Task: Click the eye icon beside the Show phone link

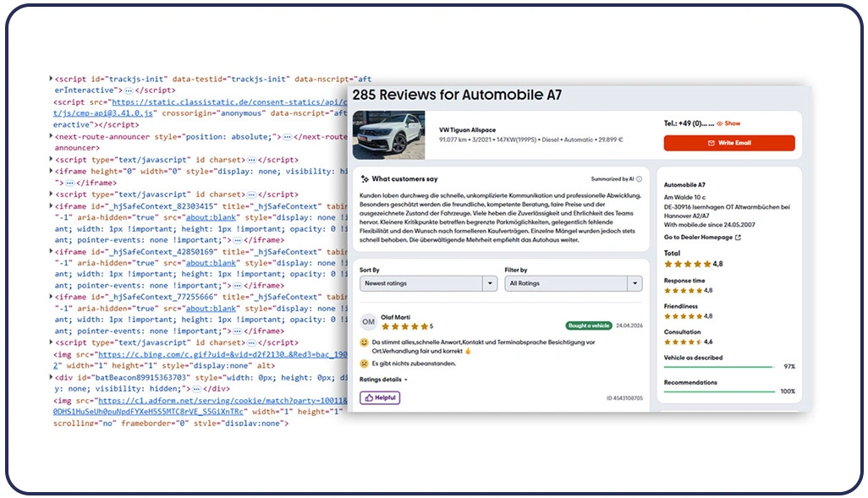Action: coord(720,123)
